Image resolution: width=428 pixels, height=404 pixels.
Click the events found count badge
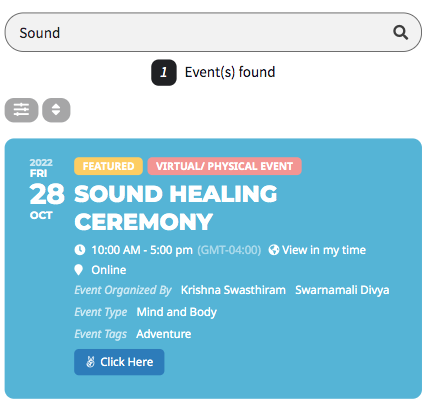click(x=164, y=72)
